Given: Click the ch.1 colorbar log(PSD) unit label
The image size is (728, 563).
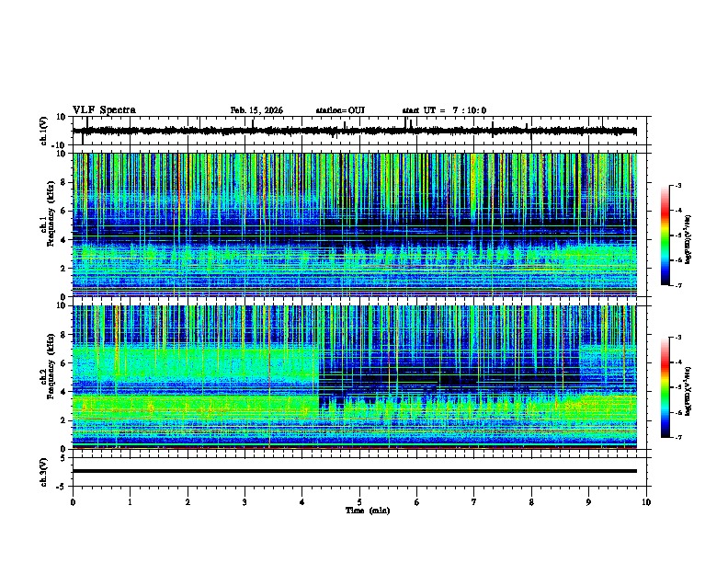Looking at the screenshot, I should (x=688, y=239).
